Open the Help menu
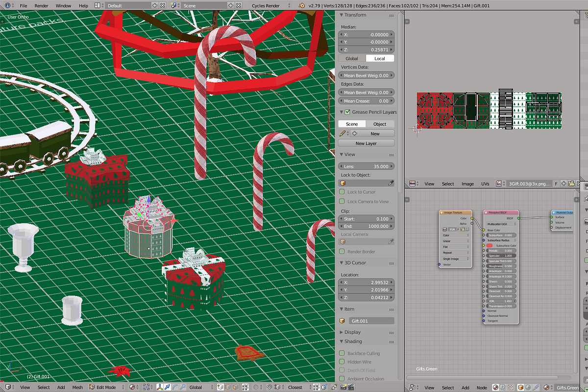588x392 pixels. click(x=83, y=5)
